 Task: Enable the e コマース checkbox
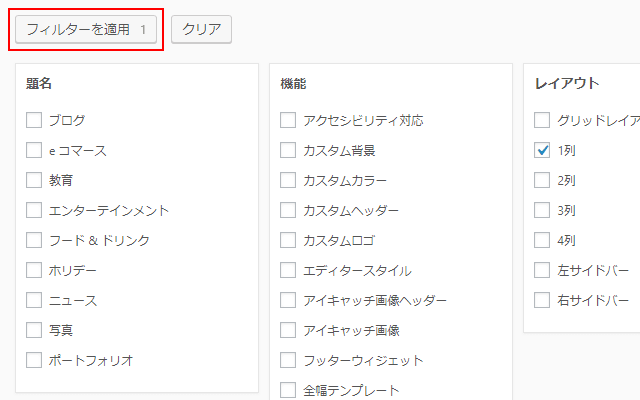coord(34,150)
